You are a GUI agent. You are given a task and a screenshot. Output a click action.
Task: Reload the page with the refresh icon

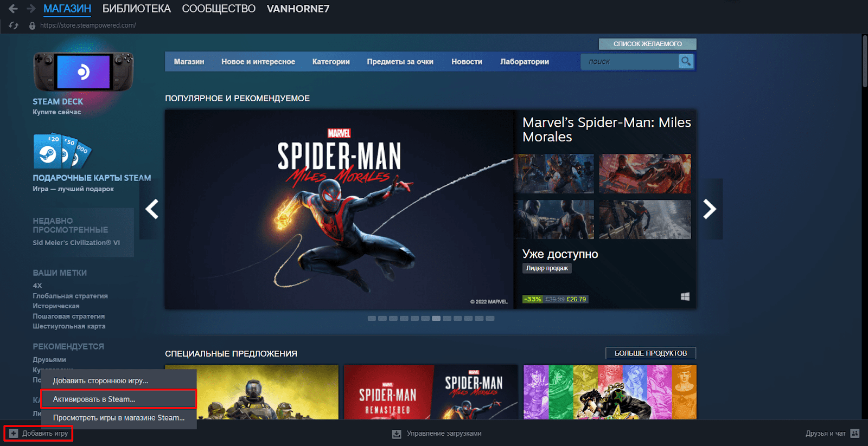point(14,25)
